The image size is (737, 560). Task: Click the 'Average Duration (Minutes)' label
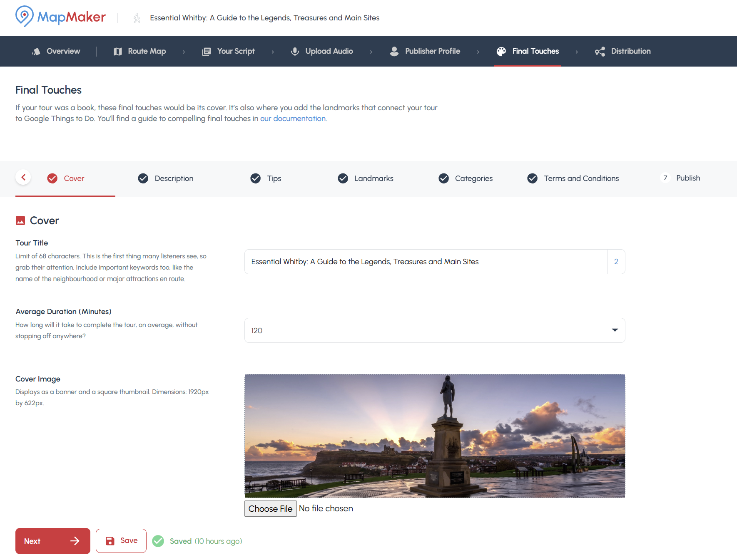(64, 312)
